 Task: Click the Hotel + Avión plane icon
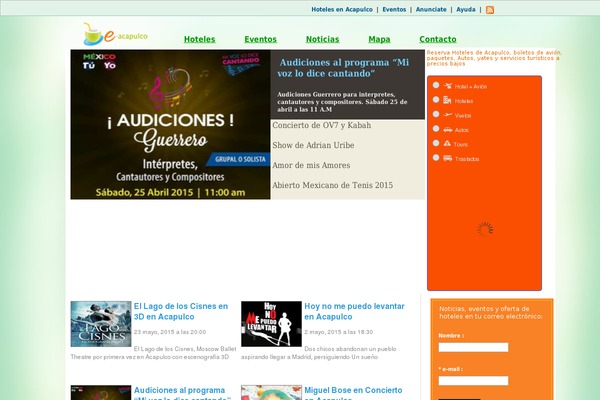coord(448,86)
